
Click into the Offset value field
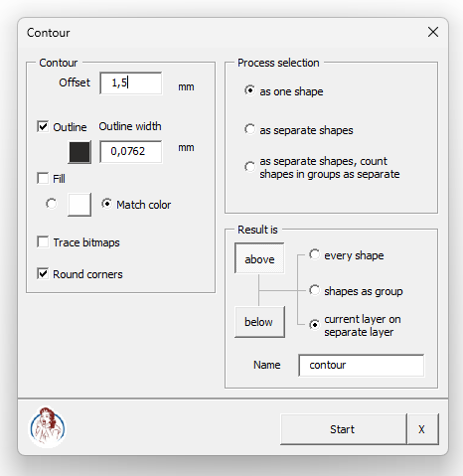(x=131, y=82)
